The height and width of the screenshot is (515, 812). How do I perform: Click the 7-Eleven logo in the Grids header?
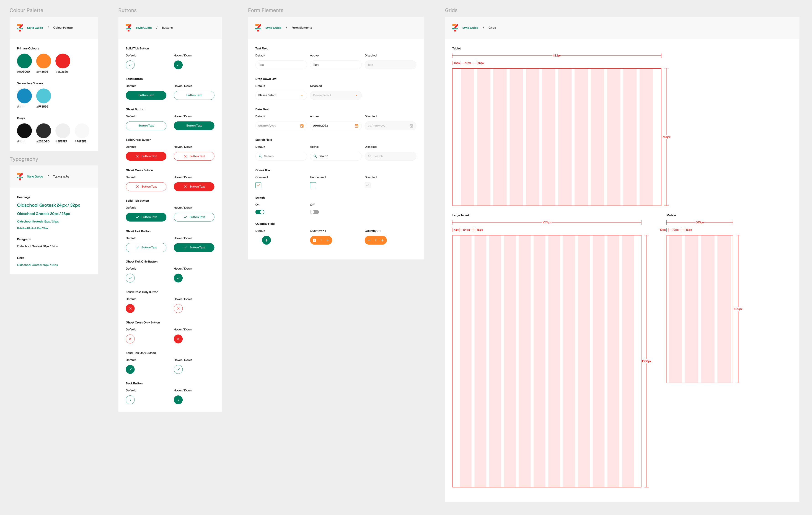pos(455,28)
